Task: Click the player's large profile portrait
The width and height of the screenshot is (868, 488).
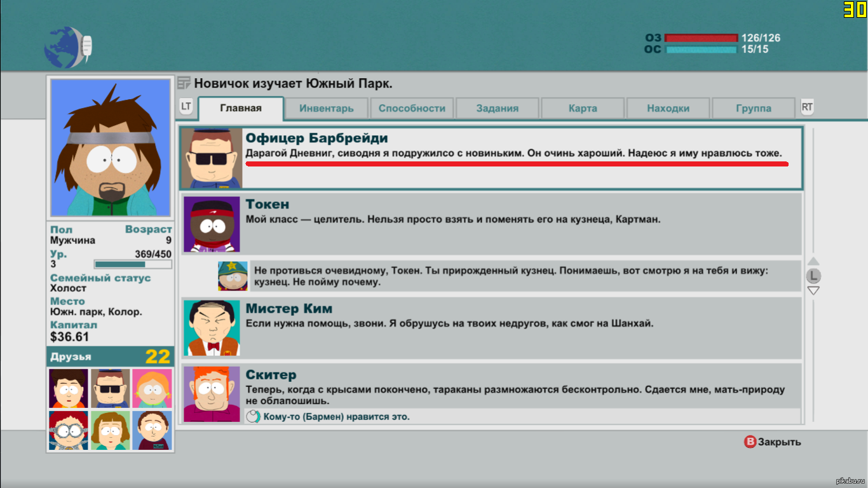Action: tap(111, 147)
